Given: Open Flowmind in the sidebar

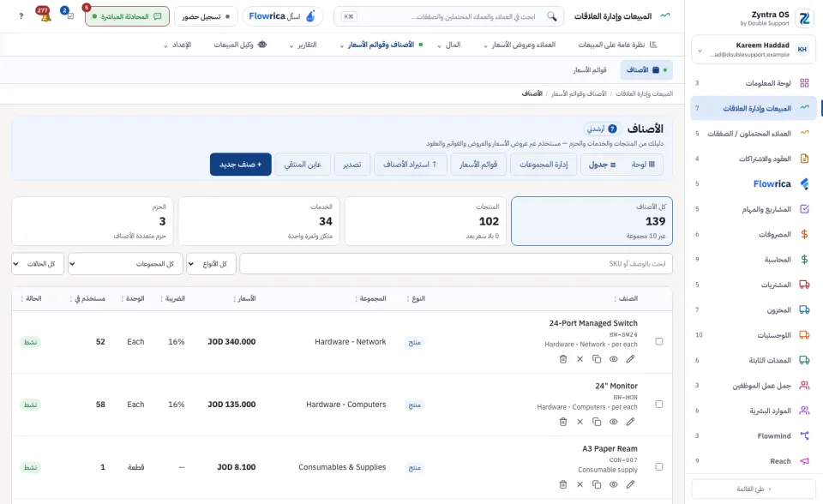Looking at the screenshot, I should pos(754,435).
